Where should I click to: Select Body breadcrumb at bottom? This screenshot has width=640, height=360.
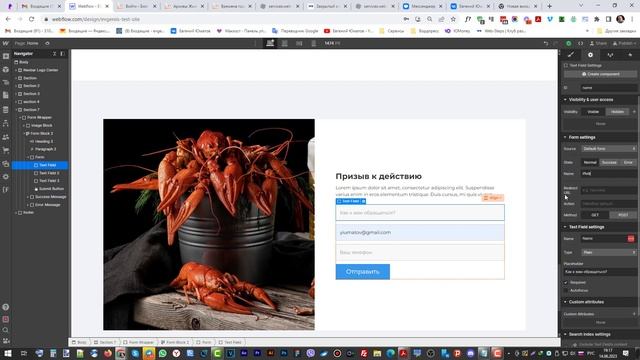(80, 342)
